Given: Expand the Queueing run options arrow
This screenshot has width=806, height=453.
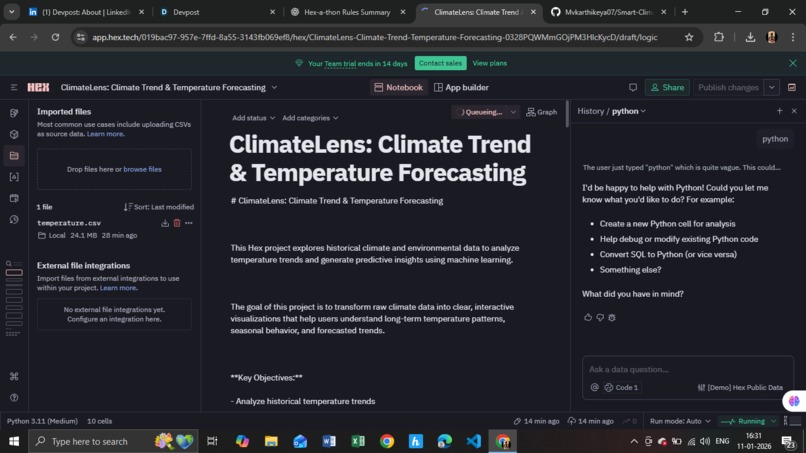Looking at the screenshot, I should pyautogui.click(x=513, y=112).
